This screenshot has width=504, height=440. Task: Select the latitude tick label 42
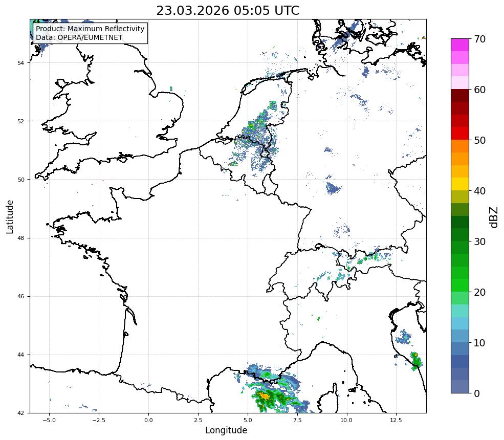[x=20, y=413]
